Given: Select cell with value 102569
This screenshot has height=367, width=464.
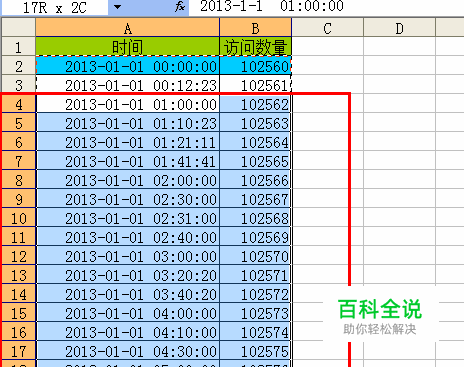Looking at the screenshot, I should pyautogui.click(x=256, y=237).
